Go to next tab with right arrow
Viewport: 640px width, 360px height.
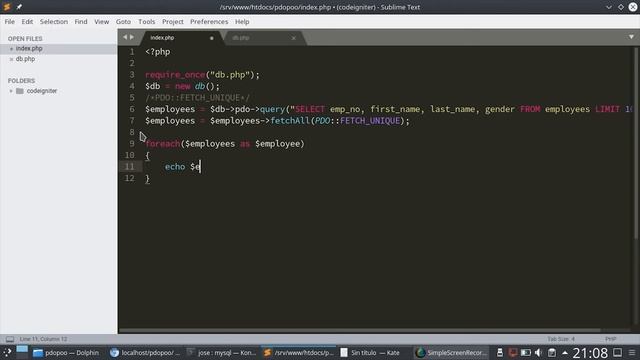pos(132,37)
